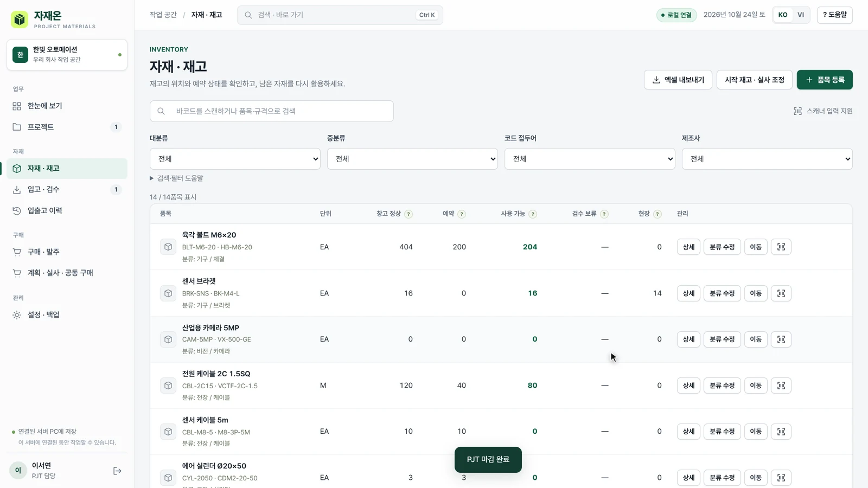Switch language to KO
This screenshot has height=488, width=868.
pyautogui.click(x=783, y=15)
